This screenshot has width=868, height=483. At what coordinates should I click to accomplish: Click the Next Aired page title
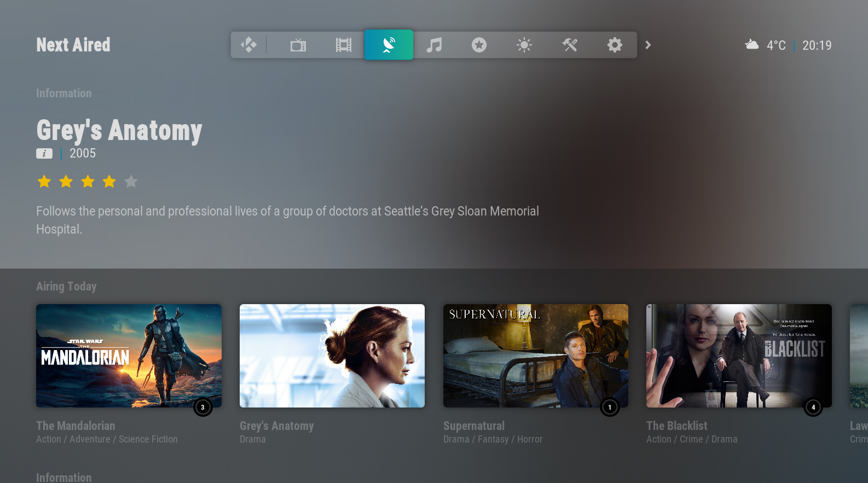(x=73, y=45)
